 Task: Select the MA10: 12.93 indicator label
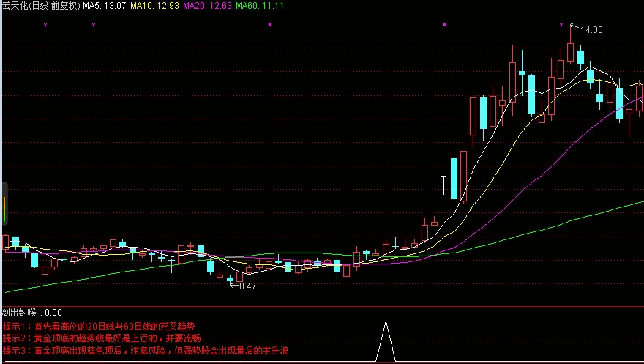coord(154,6)
